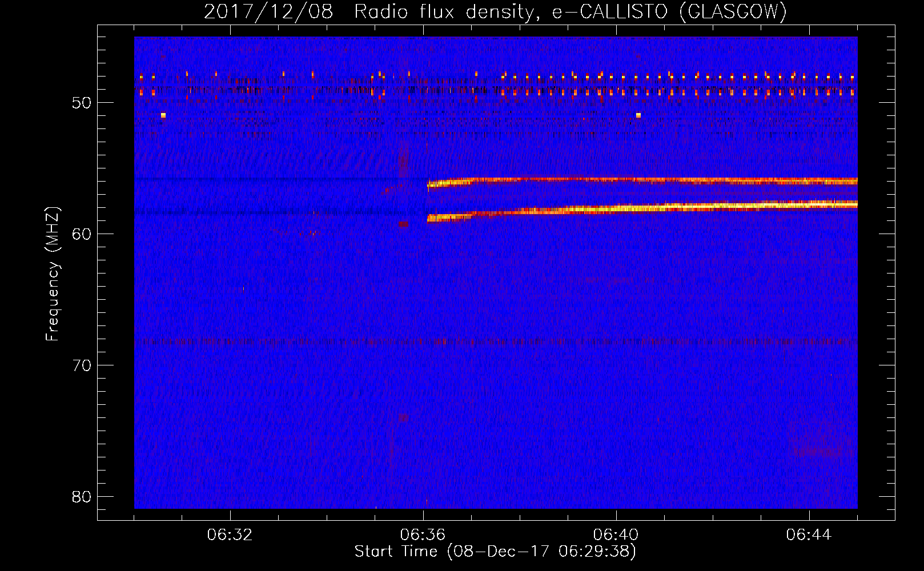Click the 06:44 time tick label
Viewport: 924px width, 571px height.
click(809, 535)
